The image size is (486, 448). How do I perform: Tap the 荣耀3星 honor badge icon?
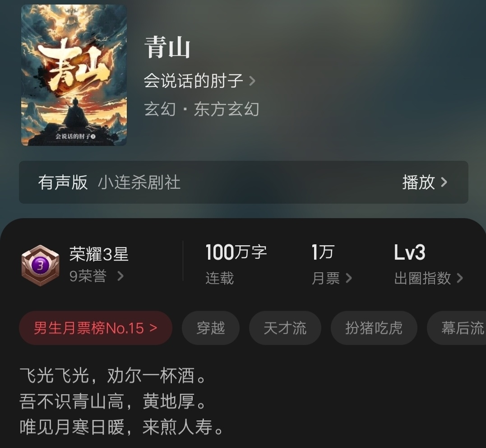(x=40, y=265)
